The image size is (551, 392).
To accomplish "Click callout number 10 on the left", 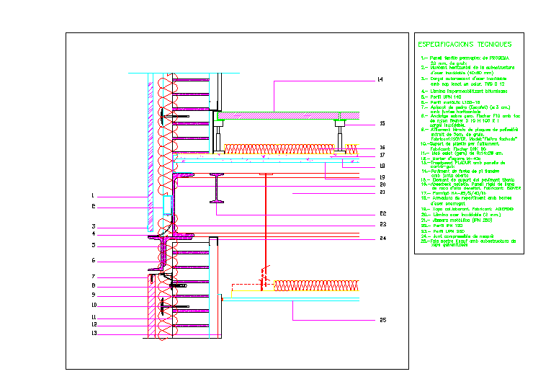I will click(93, 305).
